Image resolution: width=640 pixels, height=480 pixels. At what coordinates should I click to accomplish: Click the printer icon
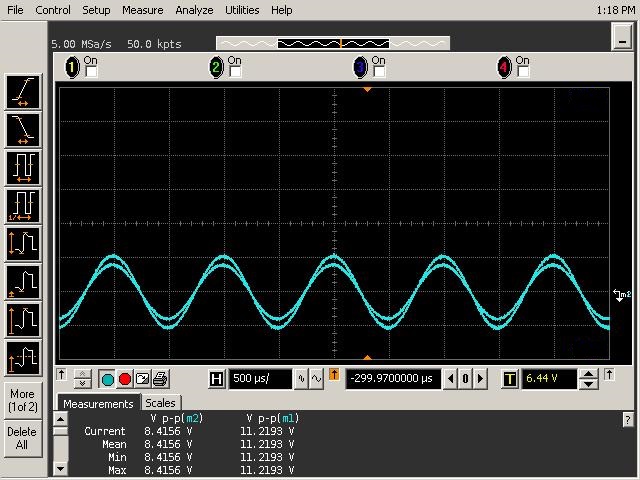[160, 379]
